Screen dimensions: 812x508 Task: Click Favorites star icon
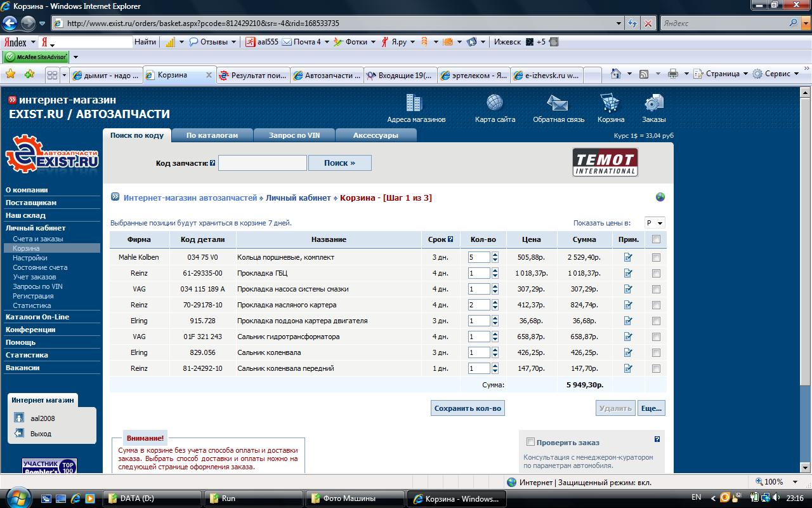(x=11, y=74)
